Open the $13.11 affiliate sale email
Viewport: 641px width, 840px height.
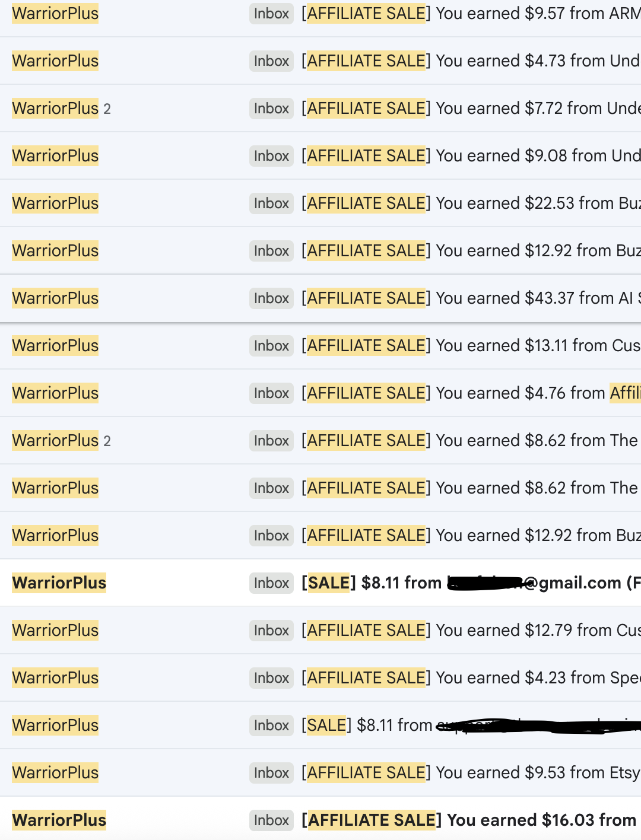469,345
